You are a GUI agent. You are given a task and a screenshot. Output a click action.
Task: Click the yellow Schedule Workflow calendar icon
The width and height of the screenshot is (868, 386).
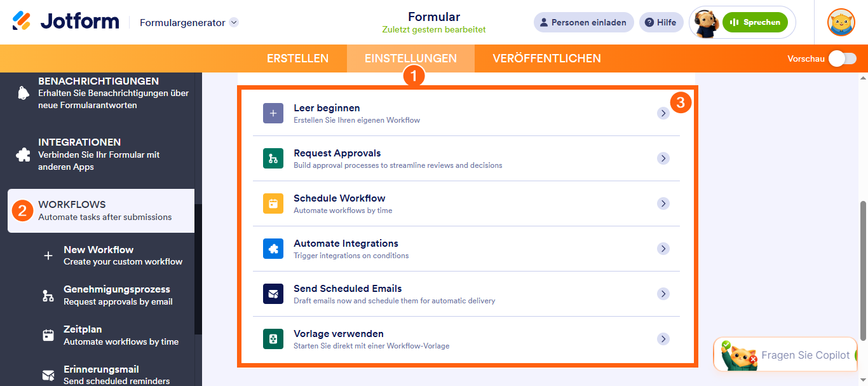coord(273,203)
